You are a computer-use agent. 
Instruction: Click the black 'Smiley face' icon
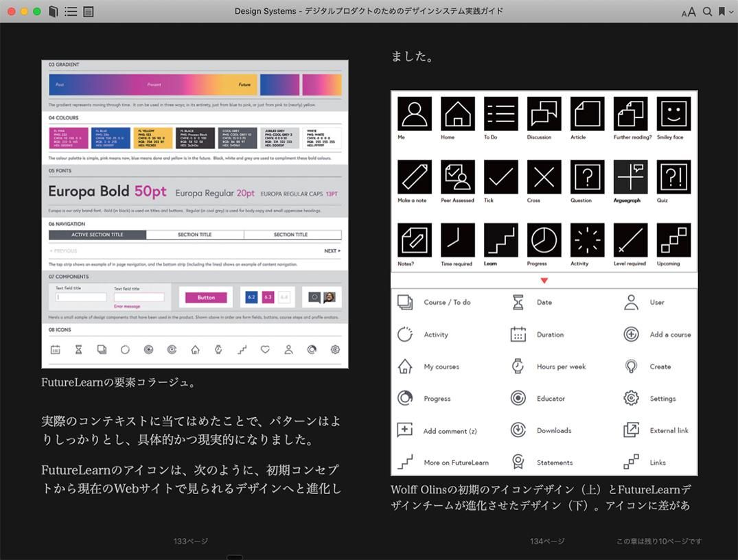(673, 113)
